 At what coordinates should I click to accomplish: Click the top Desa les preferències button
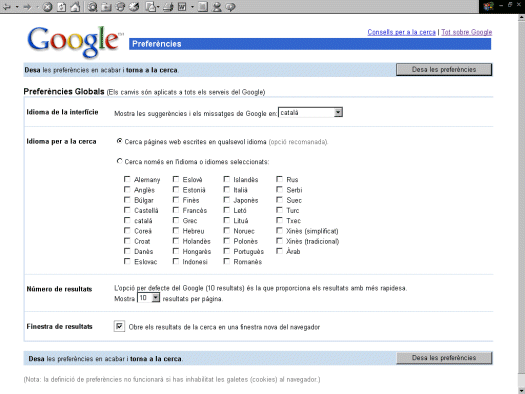444,70
